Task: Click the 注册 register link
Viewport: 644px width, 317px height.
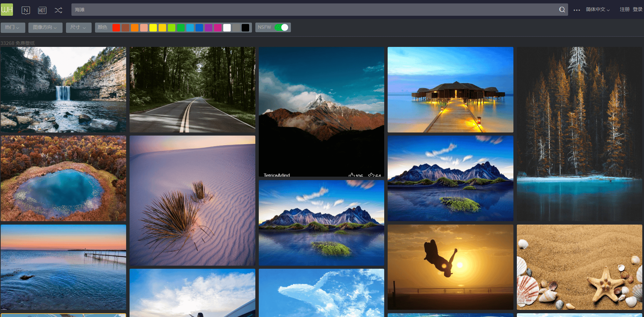Action: [x=625, y=10]
